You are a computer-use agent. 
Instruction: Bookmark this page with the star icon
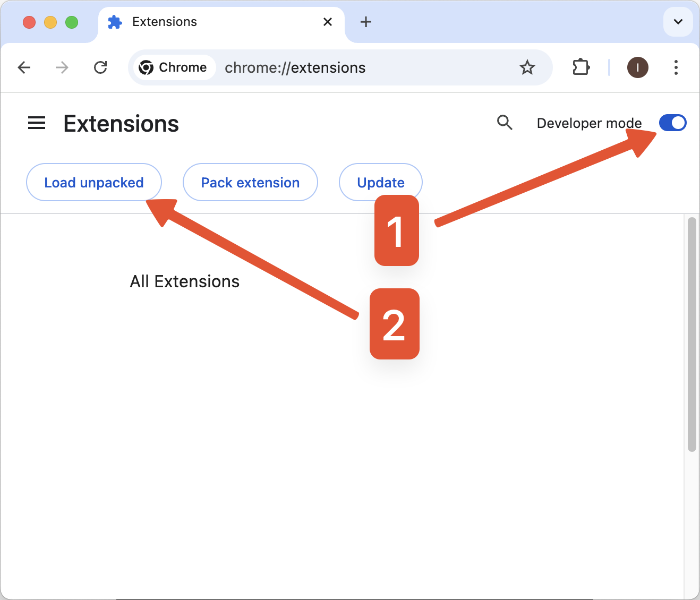527,67
